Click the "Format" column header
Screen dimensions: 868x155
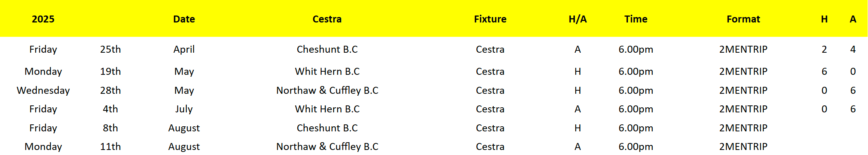tap(743, 19)
